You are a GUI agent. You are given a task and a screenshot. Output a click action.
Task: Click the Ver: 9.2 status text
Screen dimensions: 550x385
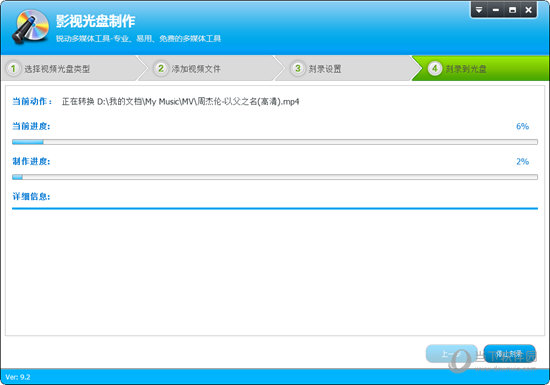click(18, 377)
